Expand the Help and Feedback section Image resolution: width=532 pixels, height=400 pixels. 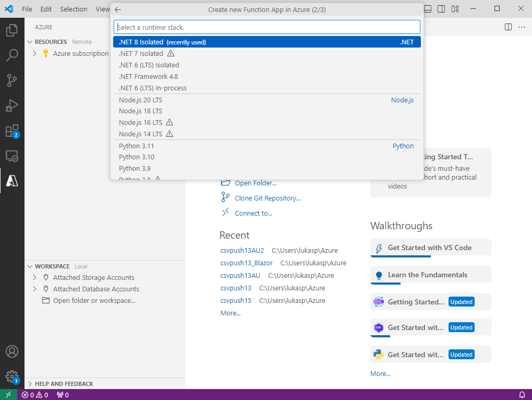(x=30, y=384)
